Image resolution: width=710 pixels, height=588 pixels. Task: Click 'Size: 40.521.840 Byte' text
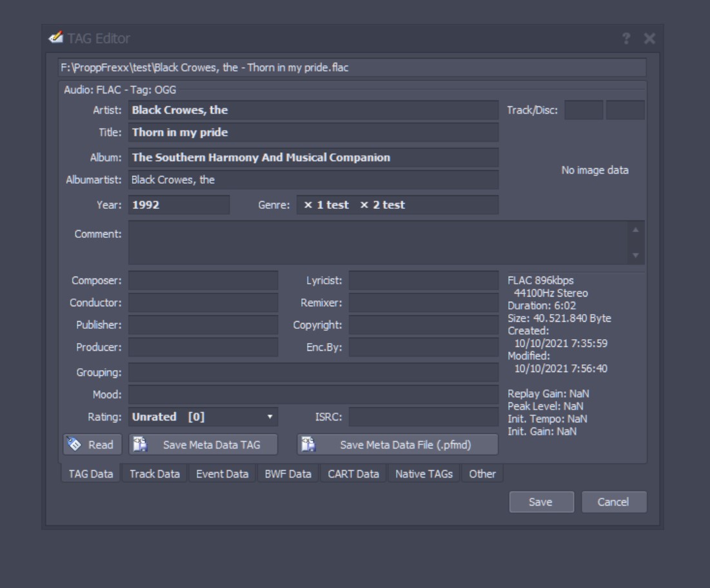coord(559,318)
